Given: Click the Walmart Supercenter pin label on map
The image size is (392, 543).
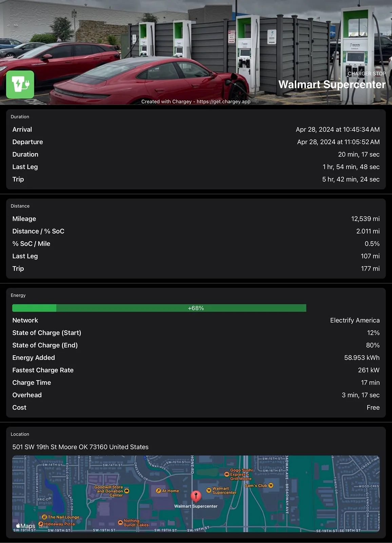Looking at the screenshot, I should pyautogui.click(x=196, y=506).
